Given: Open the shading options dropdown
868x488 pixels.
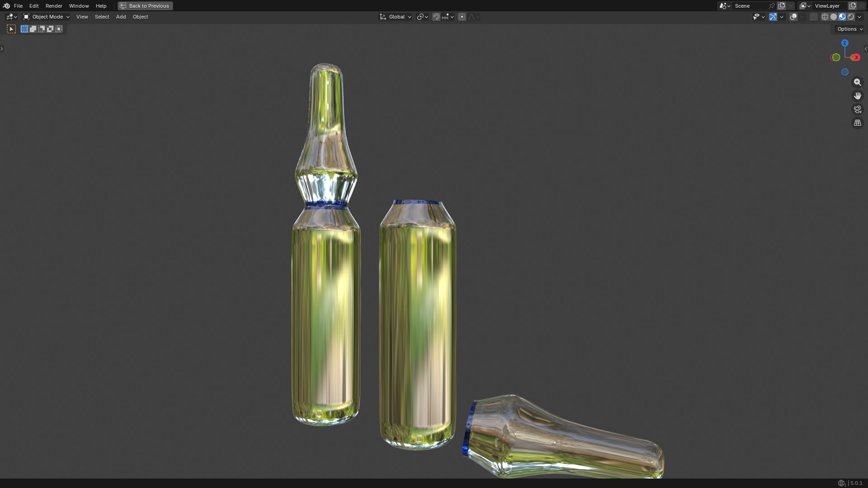Looking at the screenshot, I should point(859,17).
